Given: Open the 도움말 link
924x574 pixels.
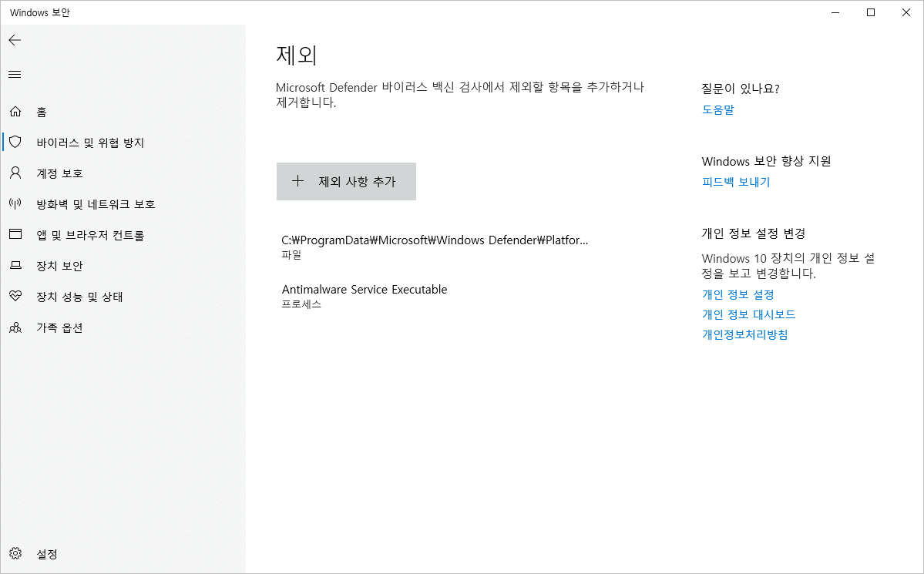Looking at the screenshot, I should tap(717, 109).
